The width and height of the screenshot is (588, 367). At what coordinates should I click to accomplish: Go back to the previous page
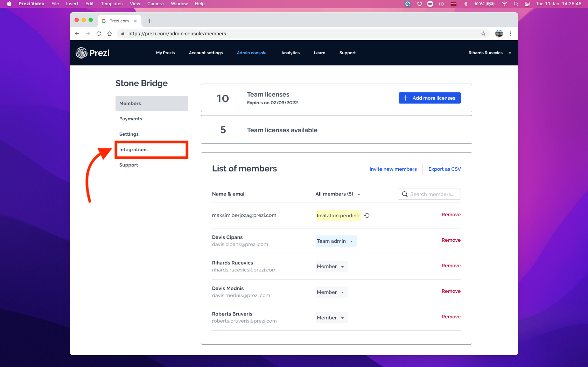[77, 34]
